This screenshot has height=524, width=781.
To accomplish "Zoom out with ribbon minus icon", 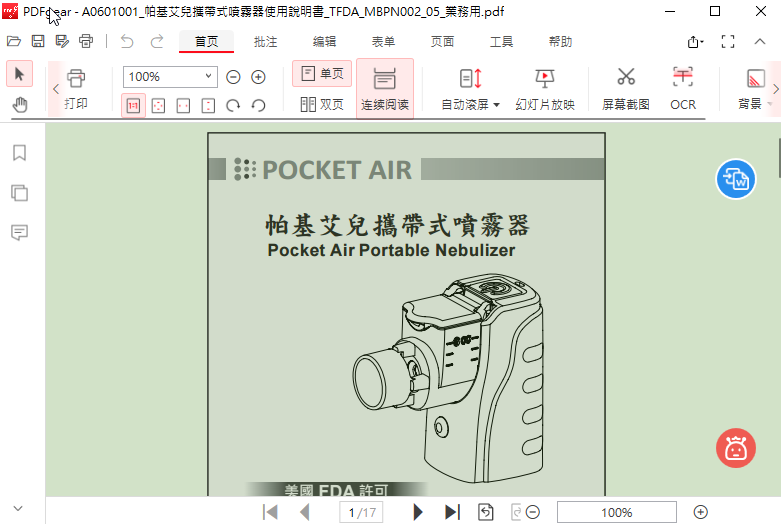I will [x=233, y=77].
